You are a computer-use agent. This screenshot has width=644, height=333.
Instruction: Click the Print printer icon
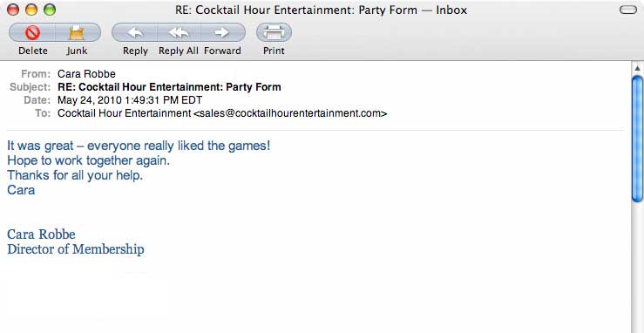coord(274,32)
